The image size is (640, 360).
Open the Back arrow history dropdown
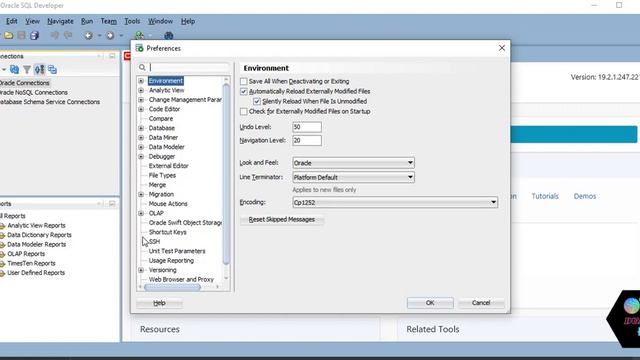click(99, 36)
